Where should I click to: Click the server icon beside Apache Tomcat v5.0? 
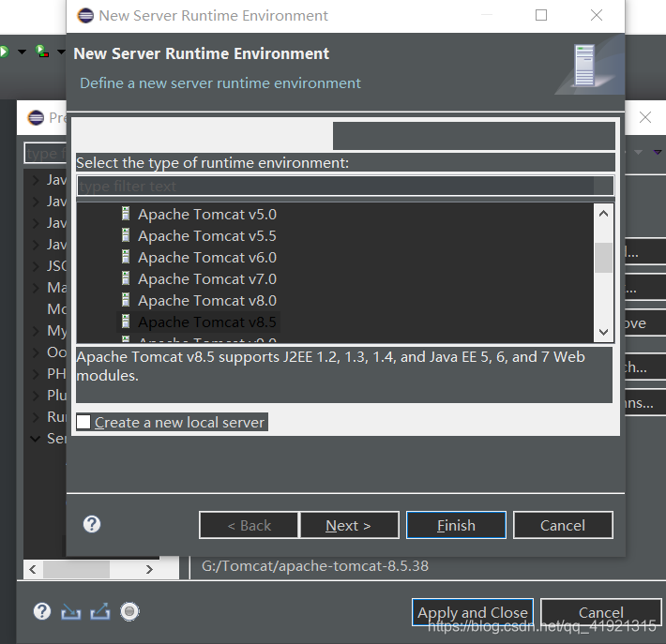(126, 214)
